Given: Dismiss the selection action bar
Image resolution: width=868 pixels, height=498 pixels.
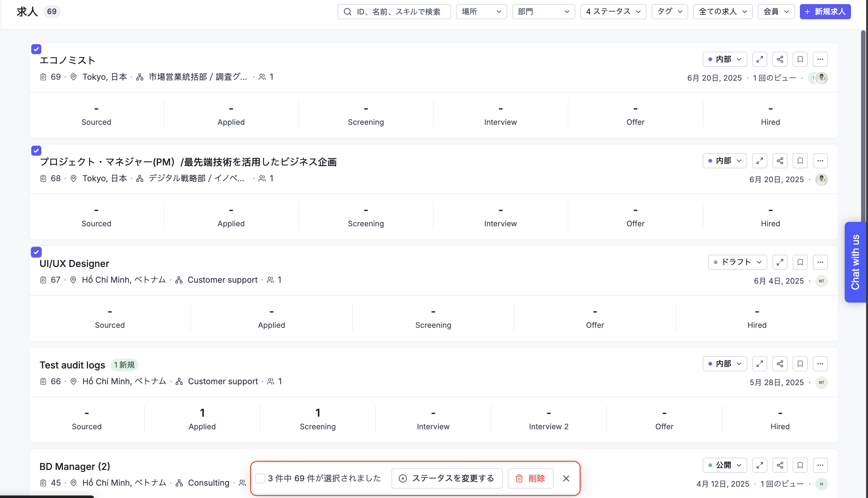Looking at the screenshot, I should (566, 478).
